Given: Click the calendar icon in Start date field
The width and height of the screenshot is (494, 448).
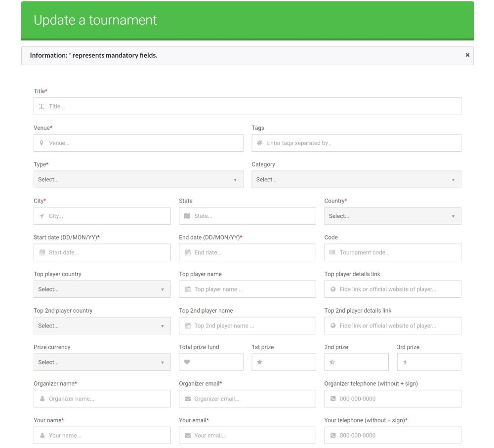Looking at the screenshot, I should click(42, 253).
